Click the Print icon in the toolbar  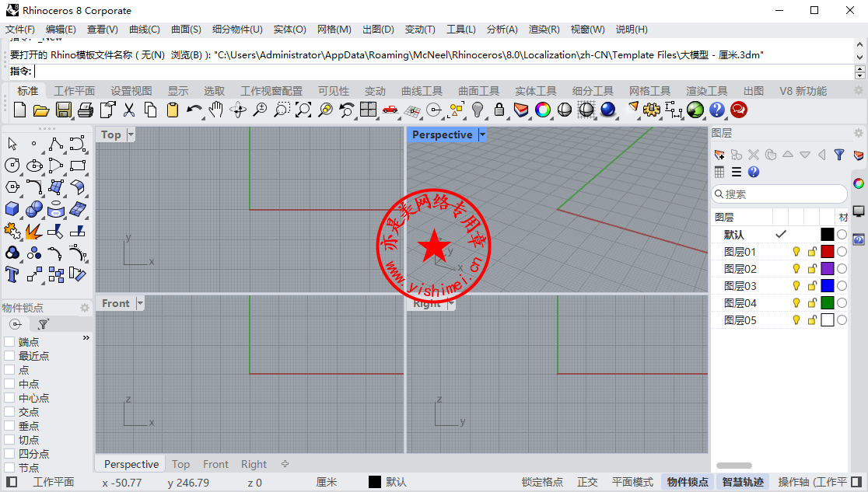(x=86, y=110)
